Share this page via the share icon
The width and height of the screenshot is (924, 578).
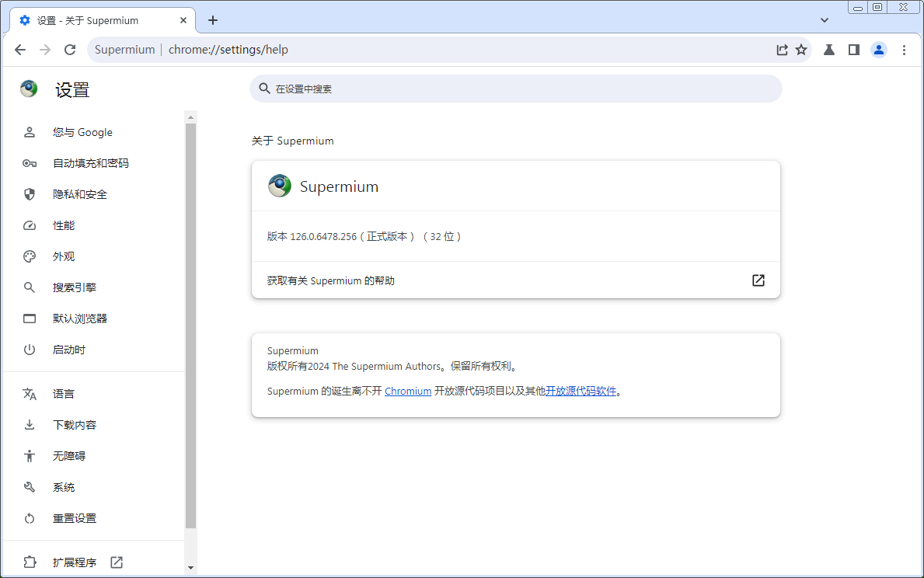[x=782, y=50]
